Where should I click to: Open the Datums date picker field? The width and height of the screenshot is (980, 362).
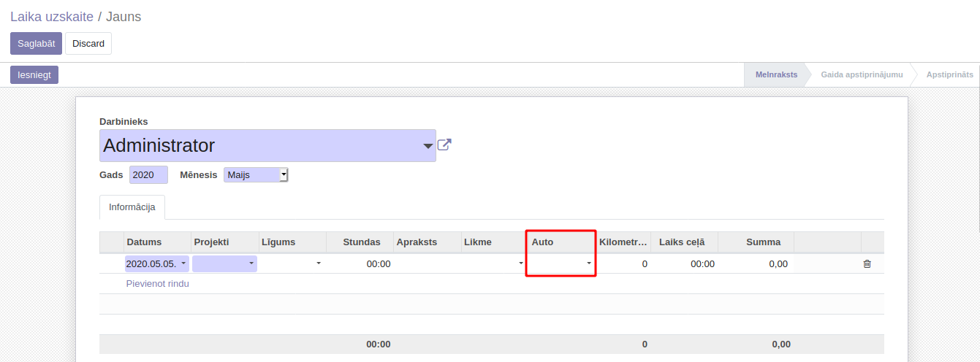pos(156,263)
